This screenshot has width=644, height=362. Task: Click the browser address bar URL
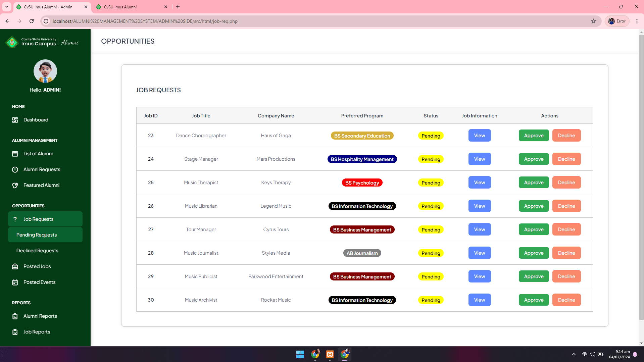tap(145, 21)
